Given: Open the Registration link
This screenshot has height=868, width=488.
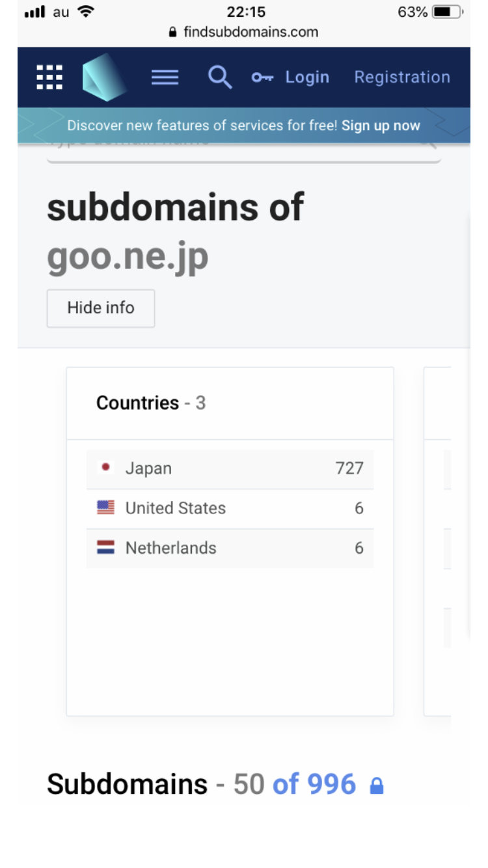Looking at the screenshot, I should (x=401, y=77).
